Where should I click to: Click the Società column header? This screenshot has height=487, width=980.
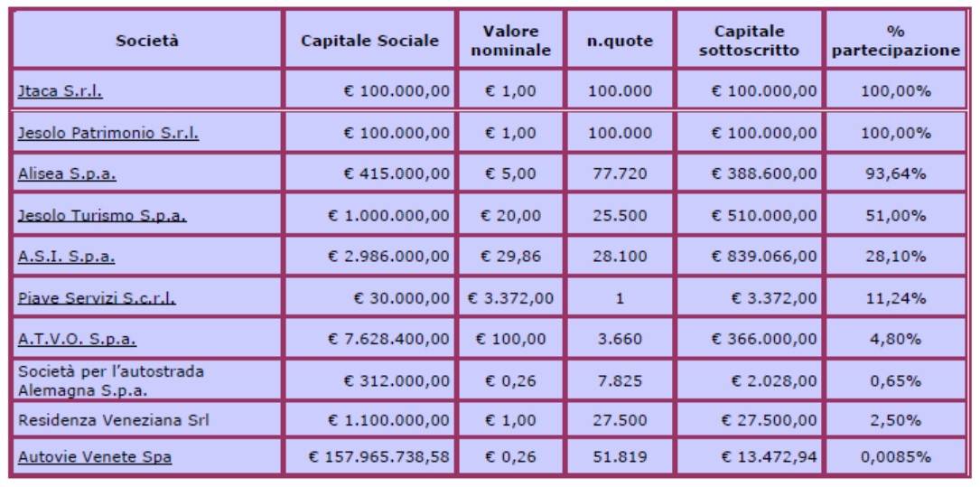147,41
